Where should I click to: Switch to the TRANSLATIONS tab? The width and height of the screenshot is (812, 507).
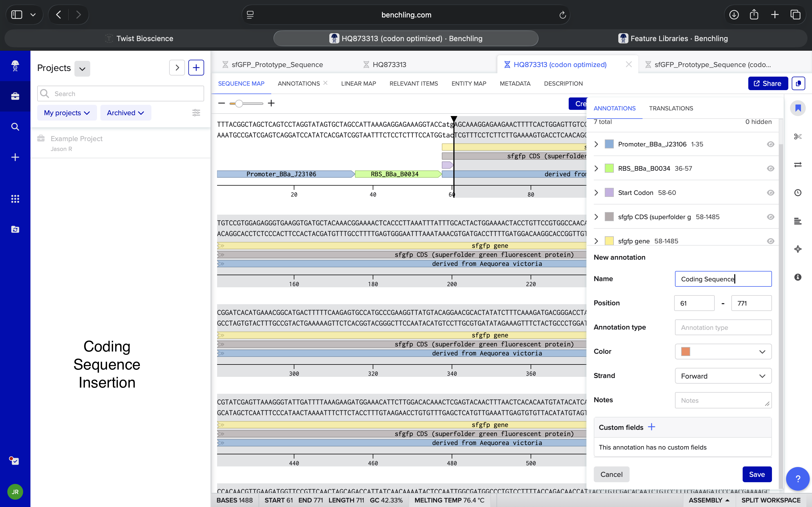pos(671,108)
